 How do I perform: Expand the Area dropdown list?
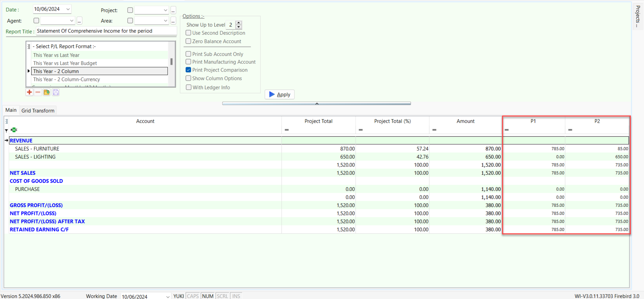(165, 21)
